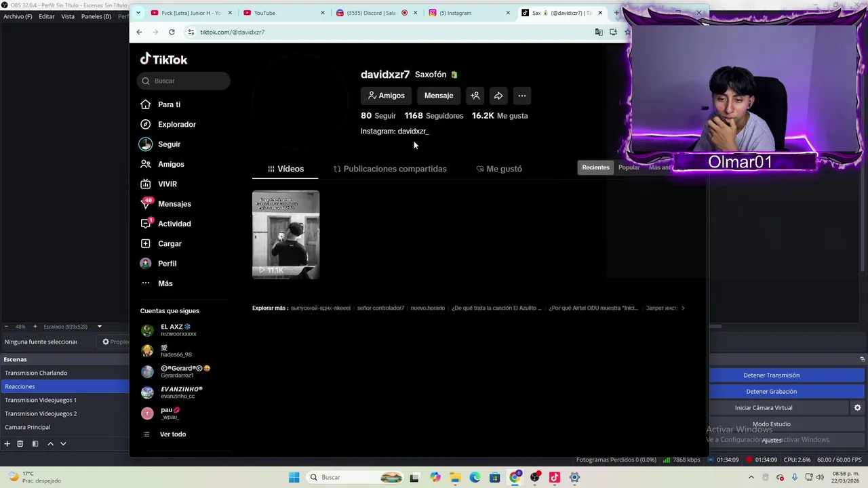Open the OBS Editar menu
The height and width of the screenshot is (488, 868).
pos(46,16)
